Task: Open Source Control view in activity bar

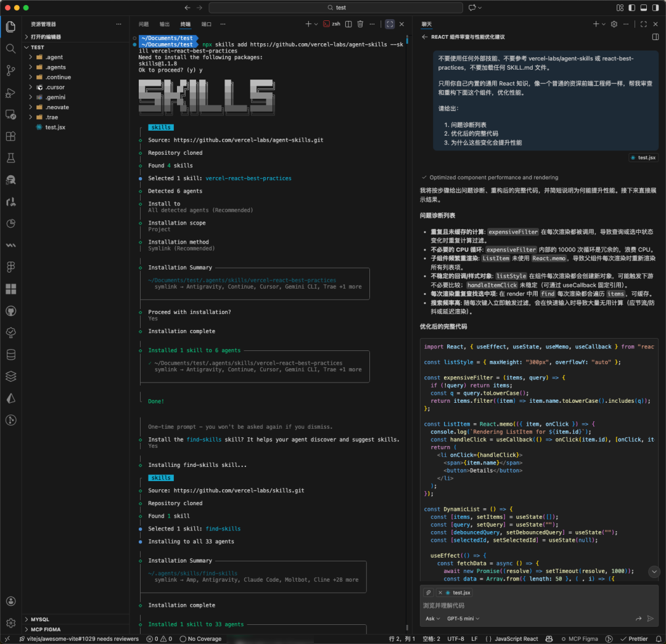Action: pos(10,70)
